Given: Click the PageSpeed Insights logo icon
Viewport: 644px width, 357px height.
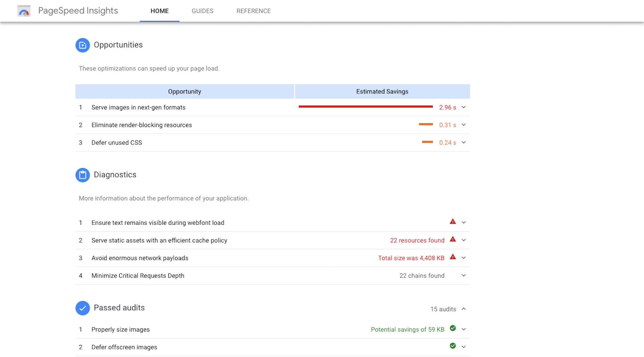Looking at the screenshot, I should (x=24, y=11).
